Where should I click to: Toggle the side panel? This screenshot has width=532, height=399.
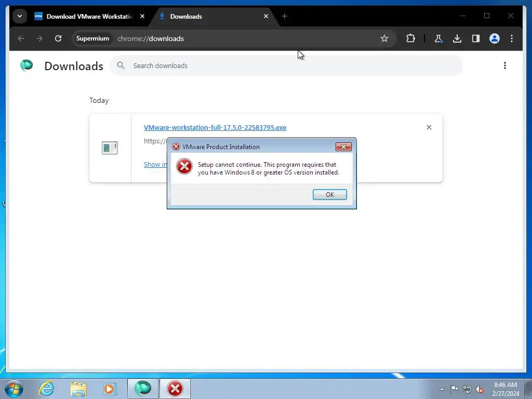point(476,38)
